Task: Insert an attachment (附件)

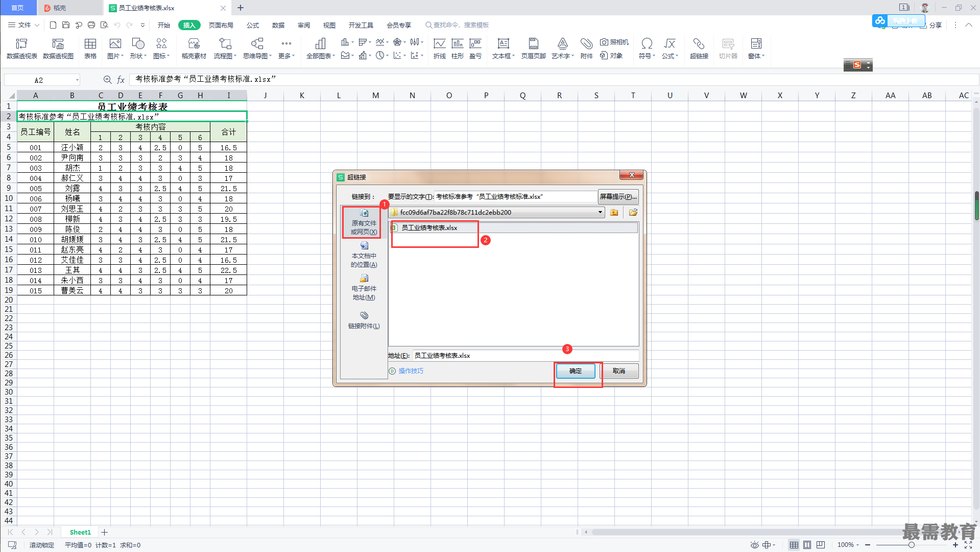Action: tap(587, 49)
